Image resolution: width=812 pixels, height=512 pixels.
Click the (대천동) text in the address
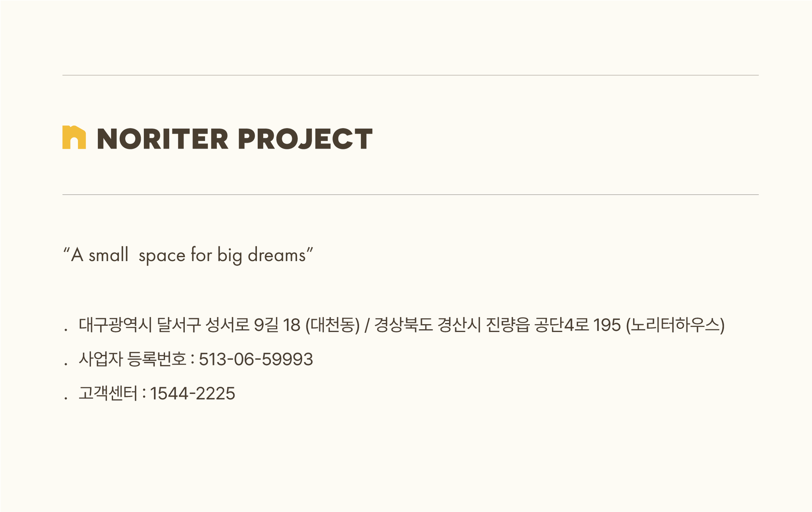(x=333, y=325)
